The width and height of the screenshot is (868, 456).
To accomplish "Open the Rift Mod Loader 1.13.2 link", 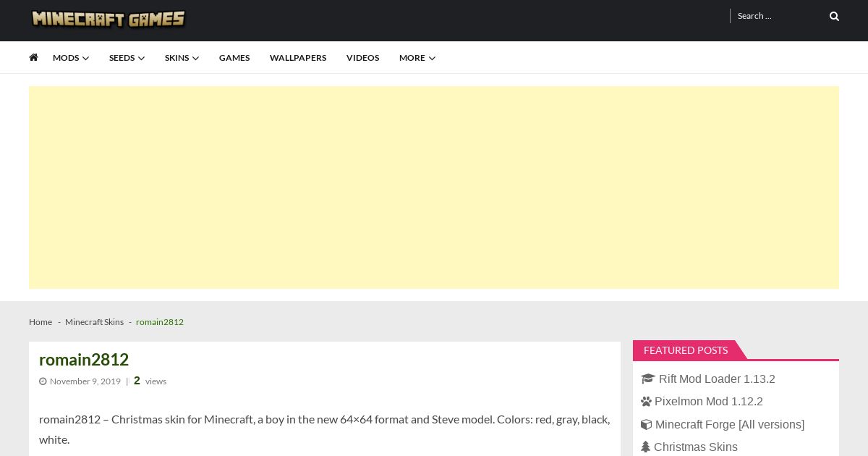I will click(x=717, y=379).
